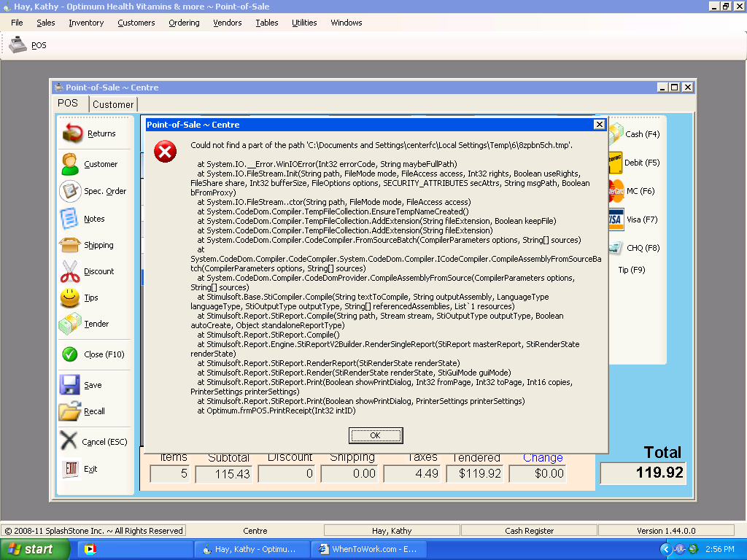Open the Windows menu
This screenshot has width=747, height=560.
click(x=347, y=23)
